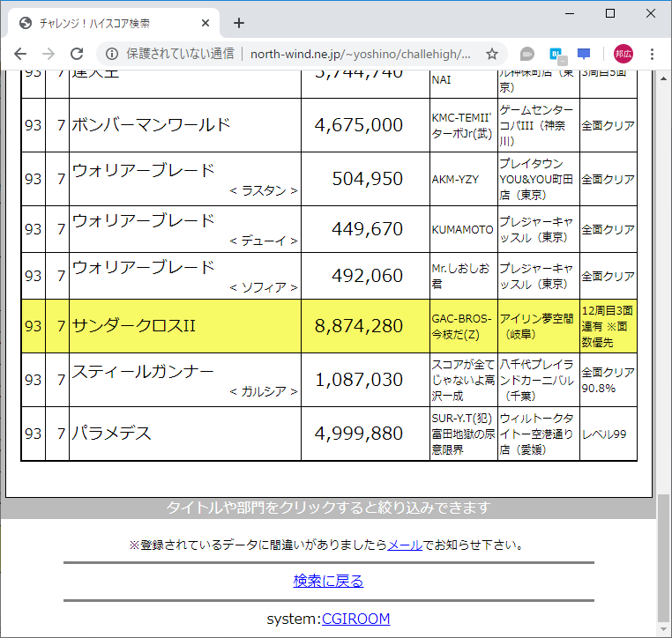Click score 504,950

367,179
